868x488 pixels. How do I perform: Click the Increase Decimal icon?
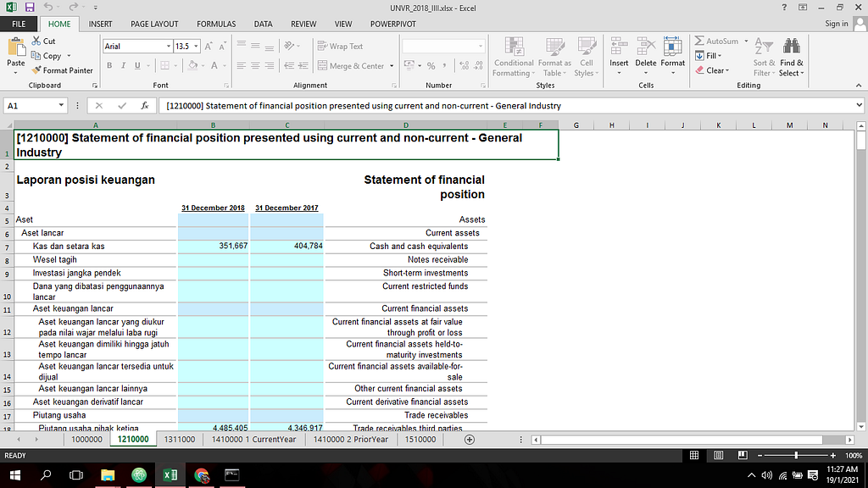(x=464, y=66)
